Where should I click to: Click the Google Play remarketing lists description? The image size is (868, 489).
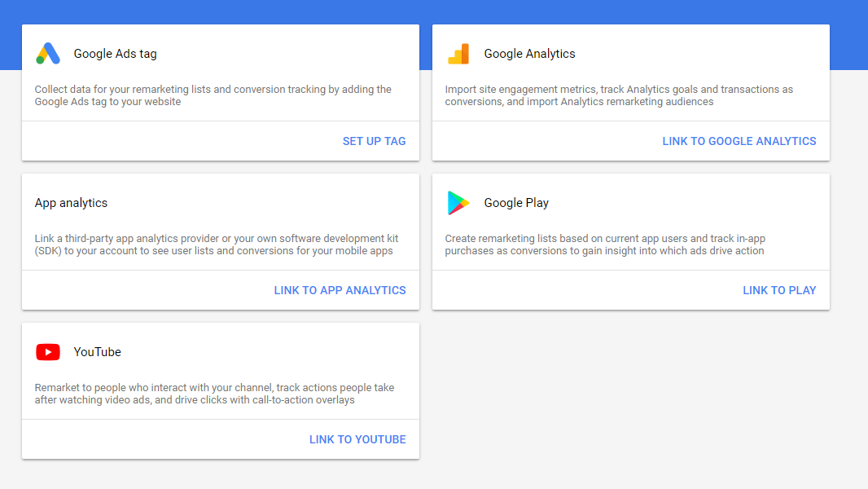point(604,244)
